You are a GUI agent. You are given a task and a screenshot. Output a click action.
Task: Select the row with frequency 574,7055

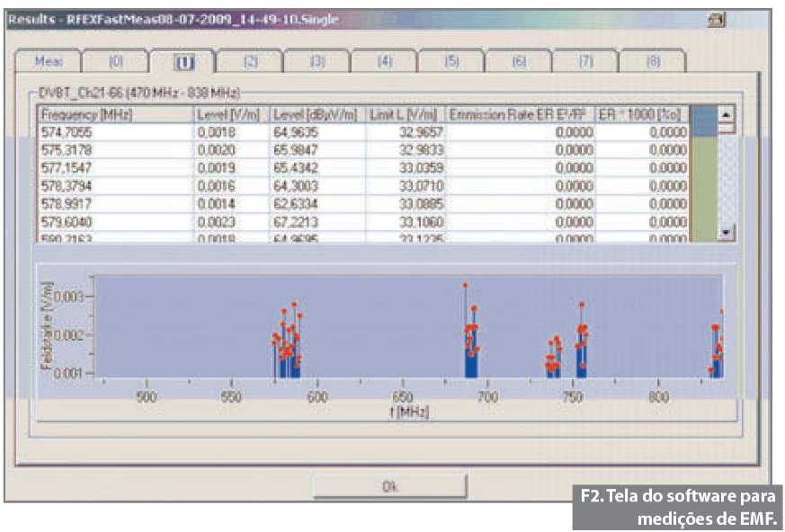point(115,132)
